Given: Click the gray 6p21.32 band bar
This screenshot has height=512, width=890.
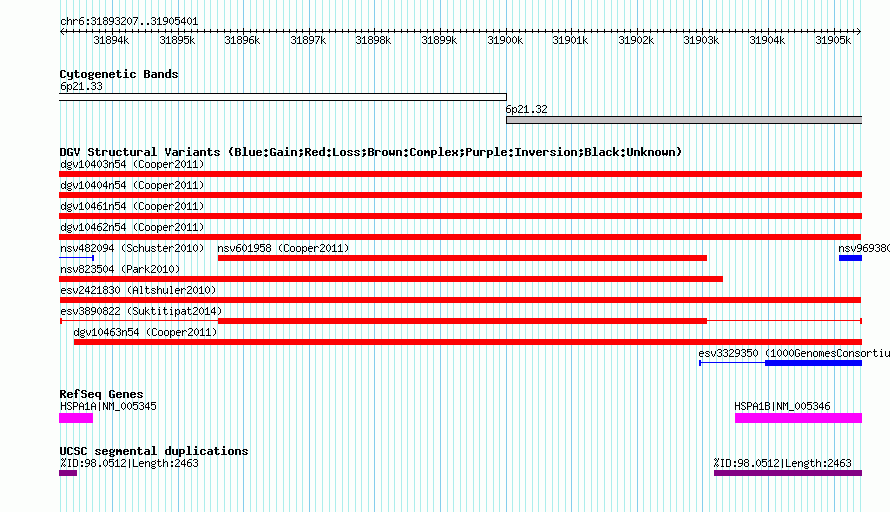Looking at the screenshot, I should point(684,120).
